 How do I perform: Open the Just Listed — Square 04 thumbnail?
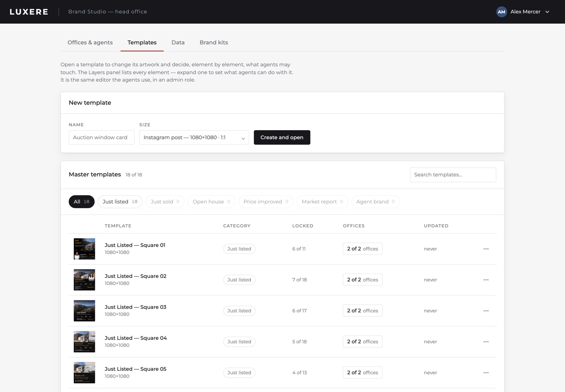click(x=84, y=342)
